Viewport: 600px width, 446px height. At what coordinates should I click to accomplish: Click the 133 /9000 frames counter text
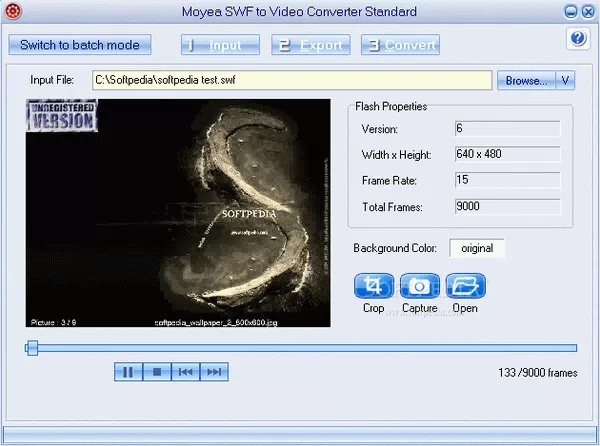538,373
